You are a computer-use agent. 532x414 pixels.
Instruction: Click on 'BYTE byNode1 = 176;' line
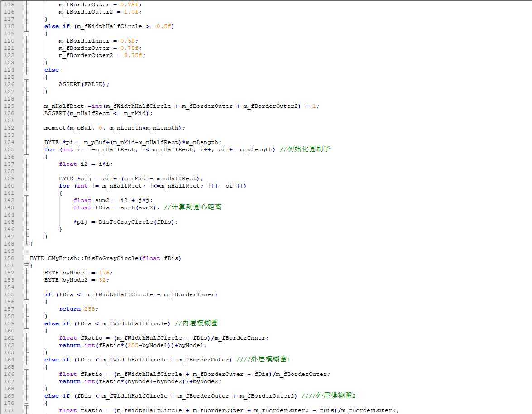pos(78,273)
